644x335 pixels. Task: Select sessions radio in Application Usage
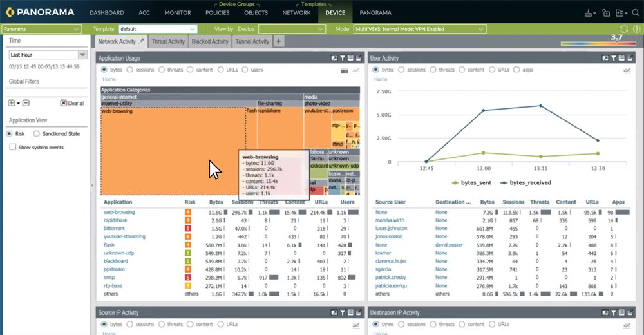pos(133,70)
